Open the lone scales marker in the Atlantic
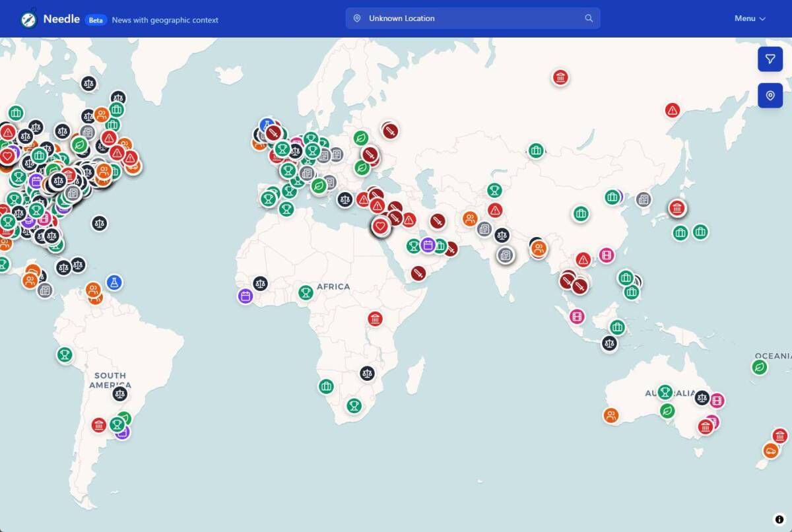 [100, 222]
